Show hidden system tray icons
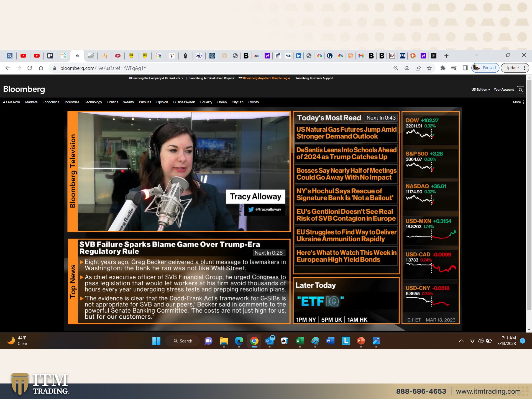Screen dimensions: 532x399 461,341
